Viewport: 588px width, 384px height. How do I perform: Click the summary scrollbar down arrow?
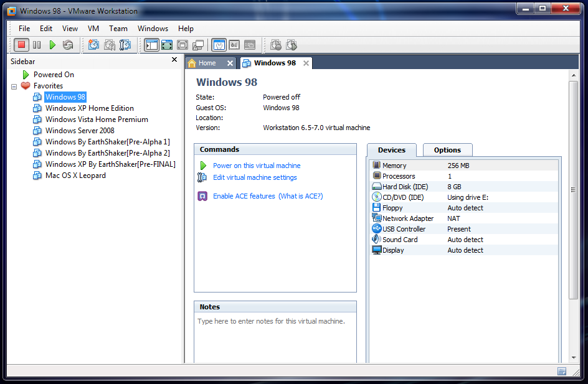coord(574,358)
